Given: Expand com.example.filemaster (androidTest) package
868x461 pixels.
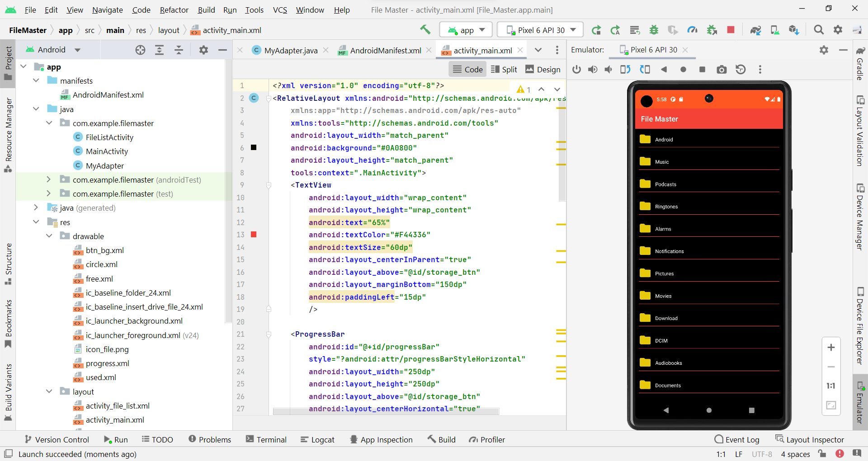Looking at the screenshot, I should tap(49, 179).
